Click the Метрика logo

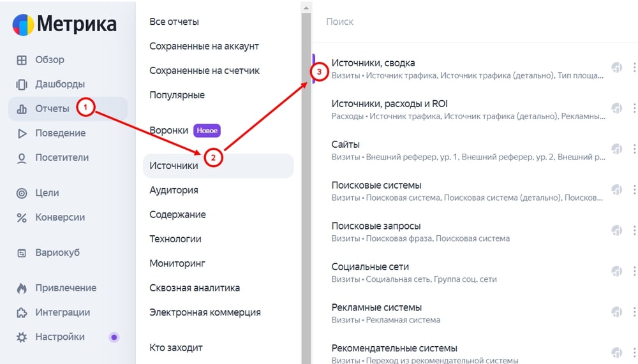tap(64, 24)
